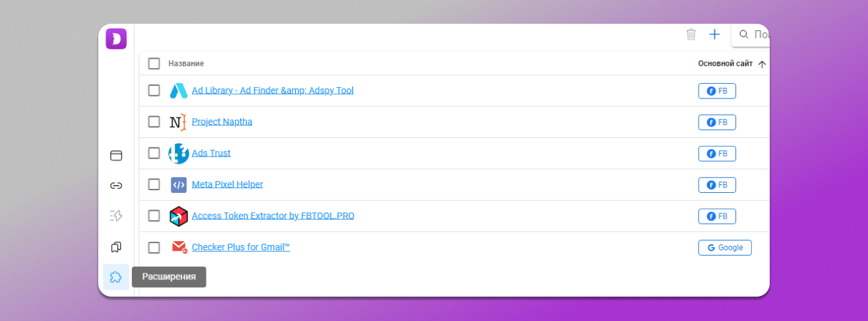Check the Checker Plus for Gmail checkbox
This screenshot has height=321, width=868.
(x=154, y=248)
